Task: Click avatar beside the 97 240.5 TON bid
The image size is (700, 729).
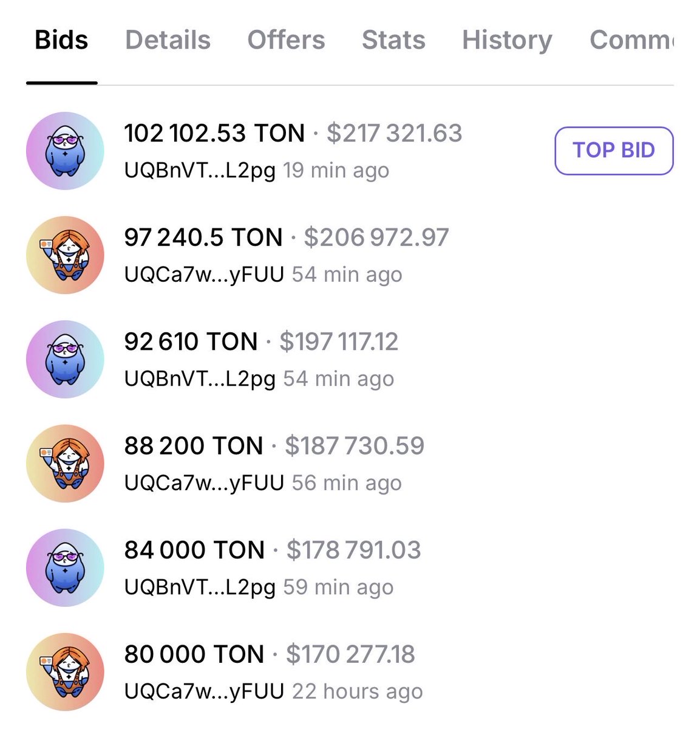Action: pyautogui.click(x=65, y=255)
